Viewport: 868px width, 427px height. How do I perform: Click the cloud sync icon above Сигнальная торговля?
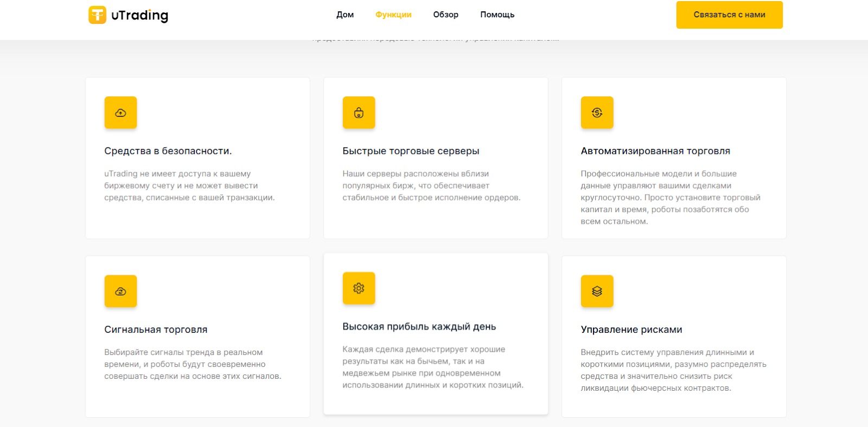[x=120, y=292]
